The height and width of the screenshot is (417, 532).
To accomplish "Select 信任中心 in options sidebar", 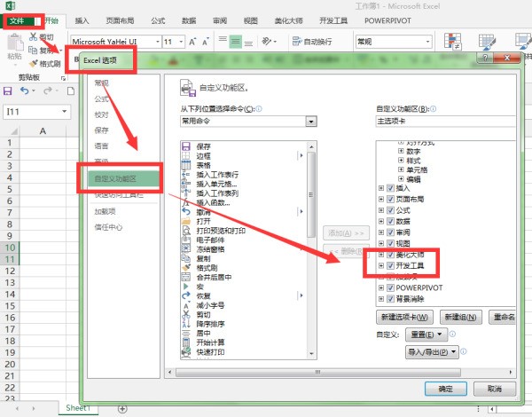I will (x=108, y=227).
